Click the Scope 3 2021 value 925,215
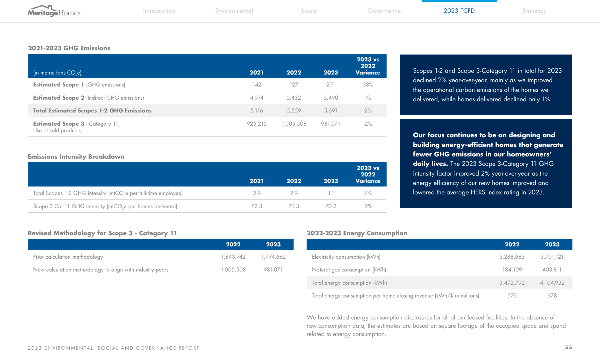 (257, 124)
